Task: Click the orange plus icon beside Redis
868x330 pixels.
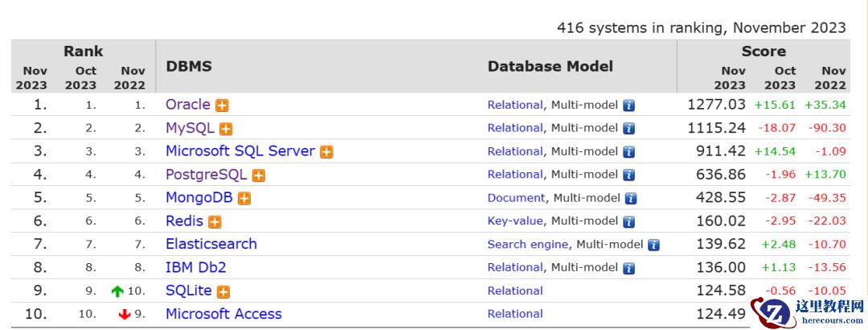Action: pyautogui.click(x=215, y=222)
